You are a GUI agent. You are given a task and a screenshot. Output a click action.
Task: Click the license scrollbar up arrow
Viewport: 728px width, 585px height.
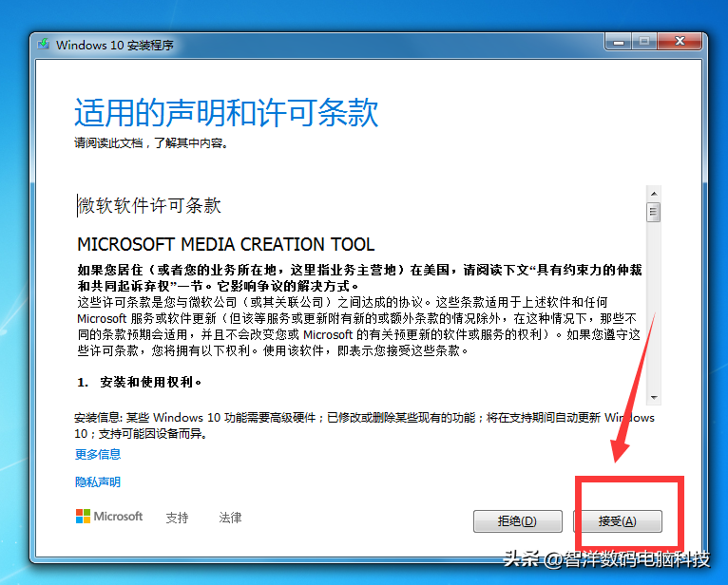(654, 194)
